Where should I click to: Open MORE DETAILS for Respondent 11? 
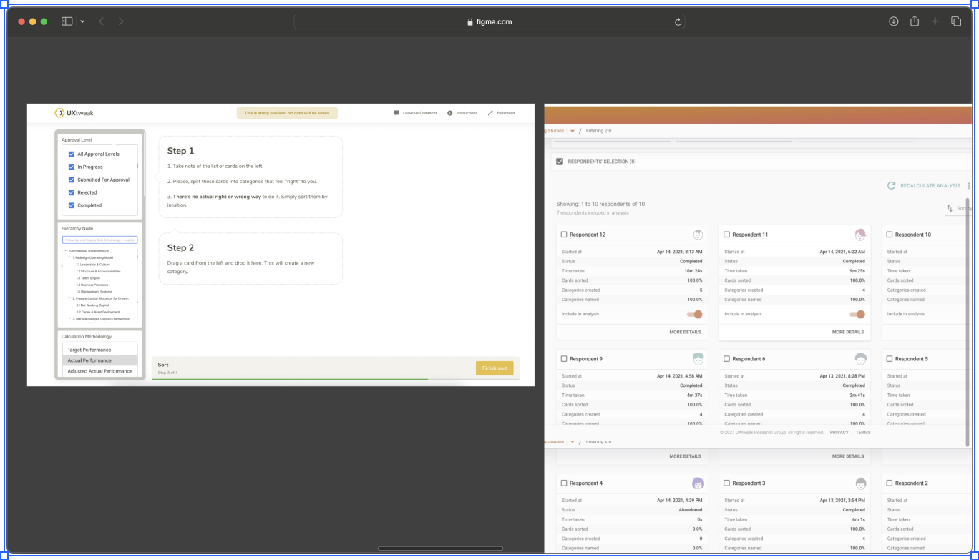(848, 332)
